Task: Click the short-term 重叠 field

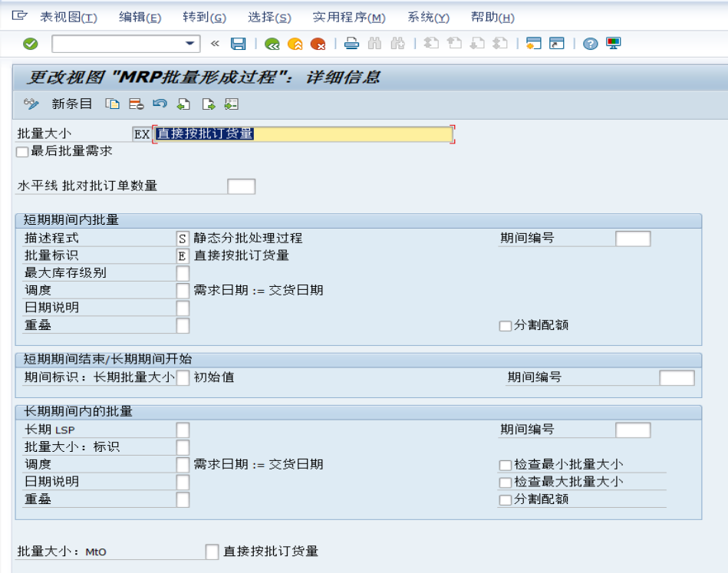Action: (x=183, y=325)
